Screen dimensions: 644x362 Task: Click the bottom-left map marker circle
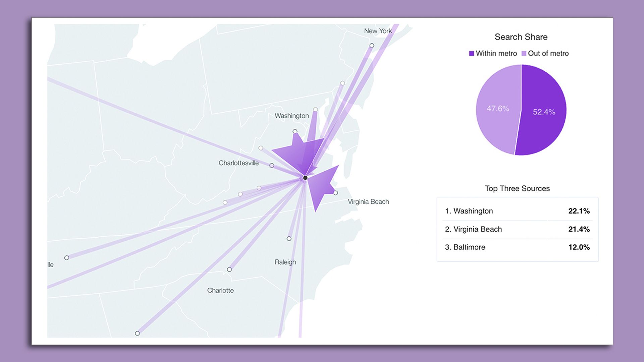[137, 333]
